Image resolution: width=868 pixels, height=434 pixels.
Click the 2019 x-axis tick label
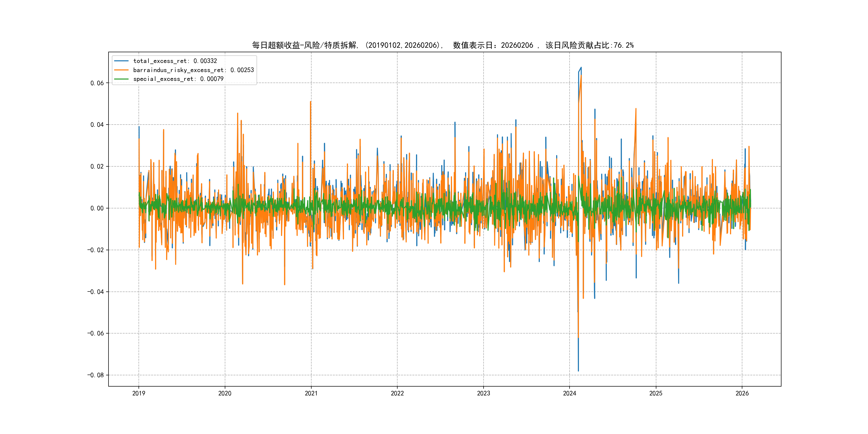[x=139, y=393]
